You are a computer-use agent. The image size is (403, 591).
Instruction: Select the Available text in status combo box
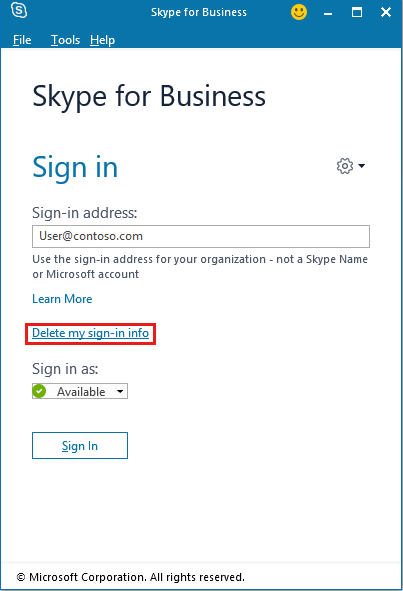(x=81, y=392)
